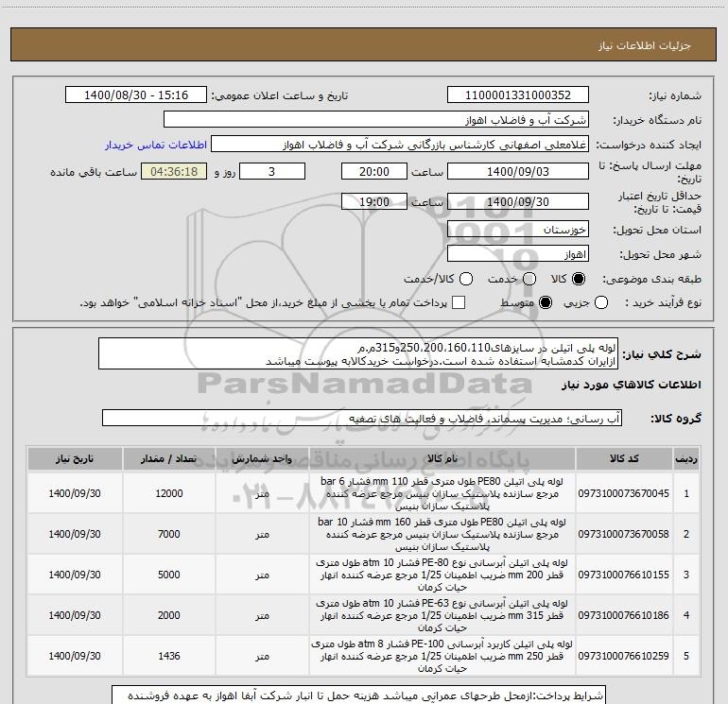Image resolution: width=728 pixels, height=704 pixels.
Task: Select item code 0973100076610259
Action: [x=624, y=656]
